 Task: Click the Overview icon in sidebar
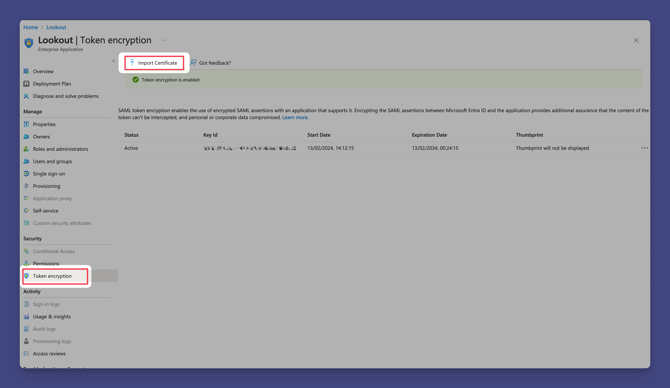coord(26,71)
